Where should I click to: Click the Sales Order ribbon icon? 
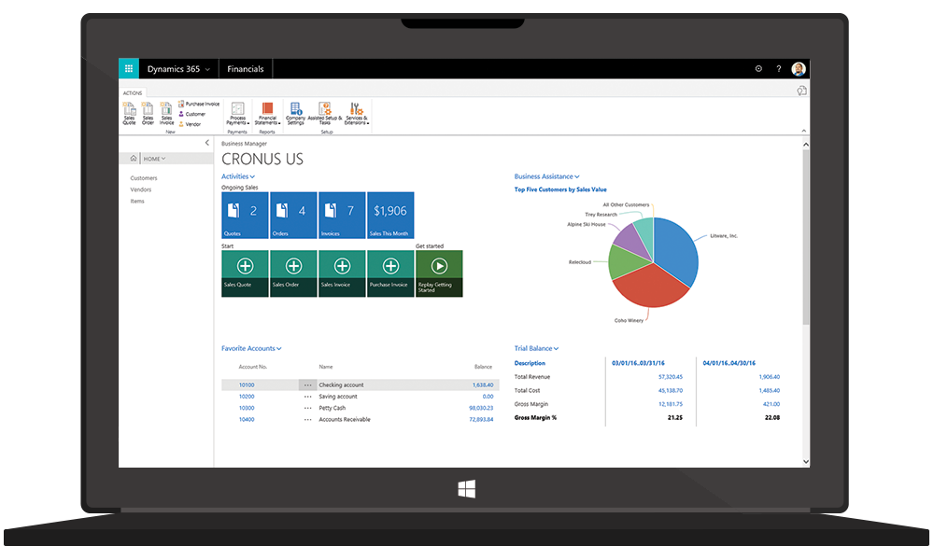point(148,114)
